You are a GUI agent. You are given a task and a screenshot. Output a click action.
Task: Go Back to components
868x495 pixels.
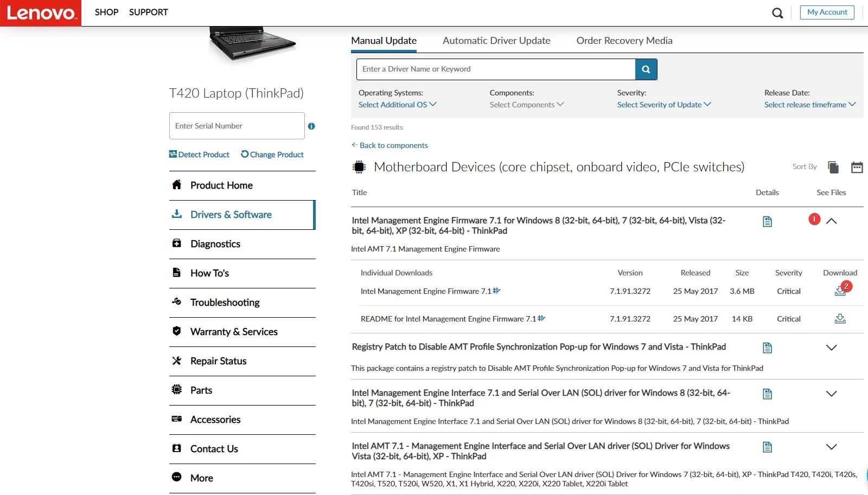pos(390,145)
